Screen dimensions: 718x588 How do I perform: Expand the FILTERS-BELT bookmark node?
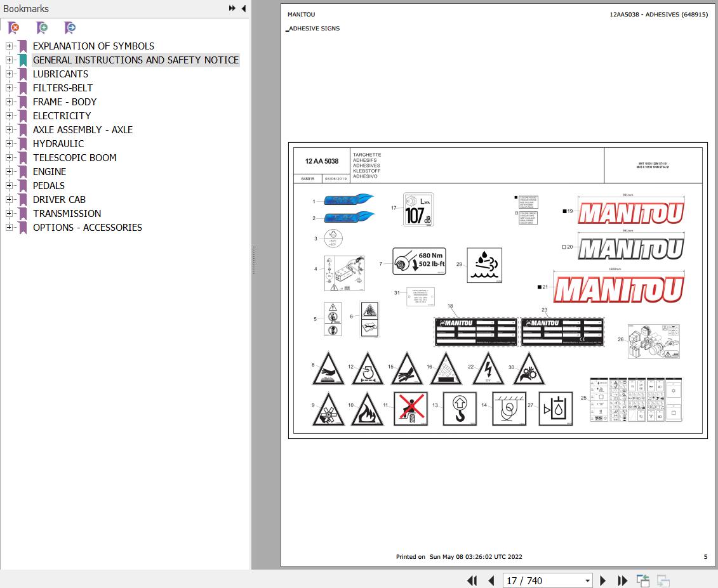coord(9,88)
